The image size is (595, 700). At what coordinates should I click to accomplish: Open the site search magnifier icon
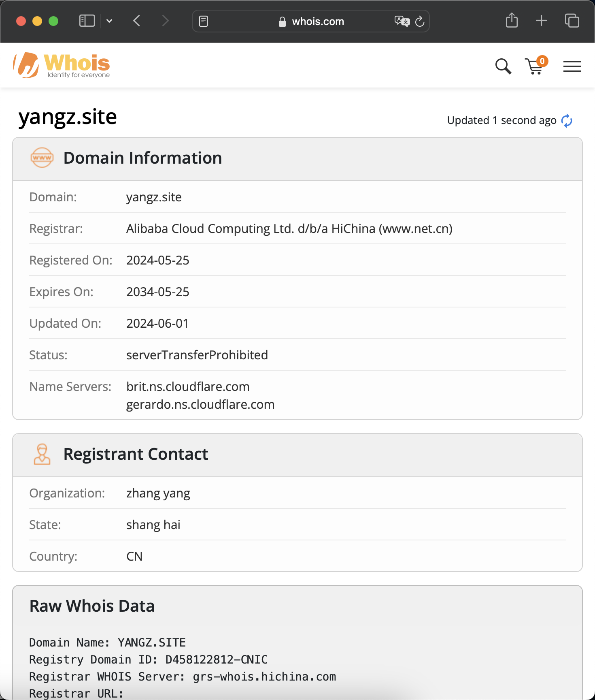coord(503,66)
